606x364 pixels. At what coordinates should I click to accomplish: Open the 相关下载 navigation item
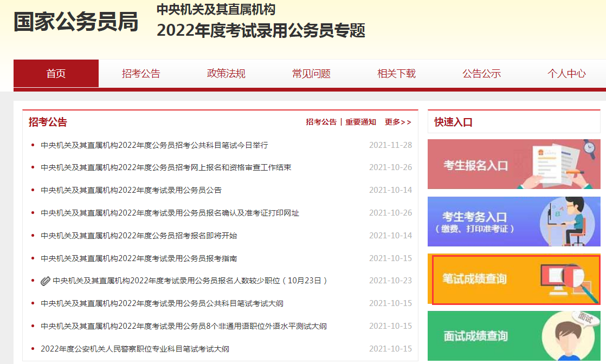[396, 74]
